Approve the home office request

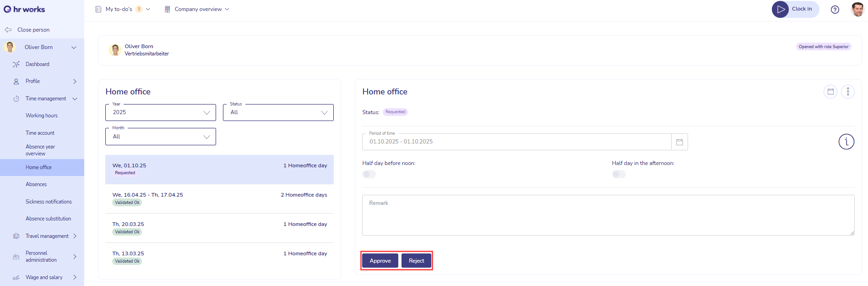tap(380, 261)
